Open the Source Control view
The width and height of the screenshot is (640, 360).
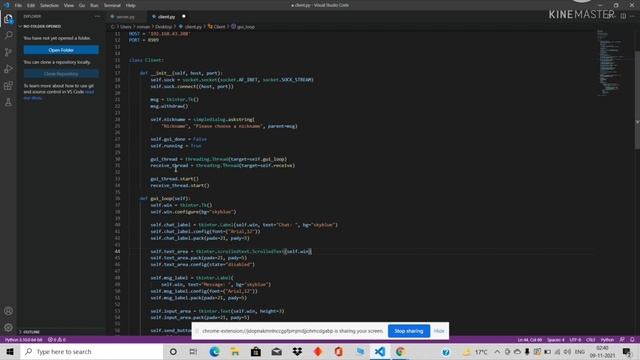click(8, 52)
